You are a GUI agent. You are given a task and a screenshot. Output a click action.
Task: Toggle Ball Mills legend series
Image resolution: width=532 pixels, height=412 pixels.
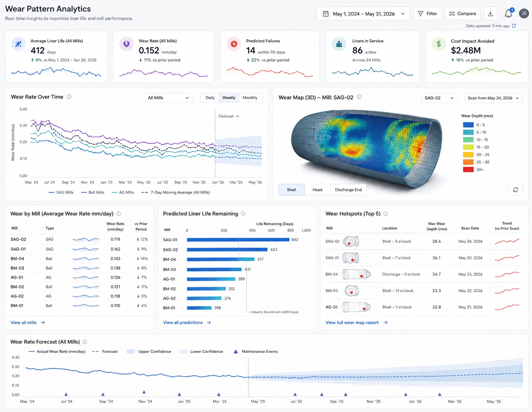click(x=92, y=192)
